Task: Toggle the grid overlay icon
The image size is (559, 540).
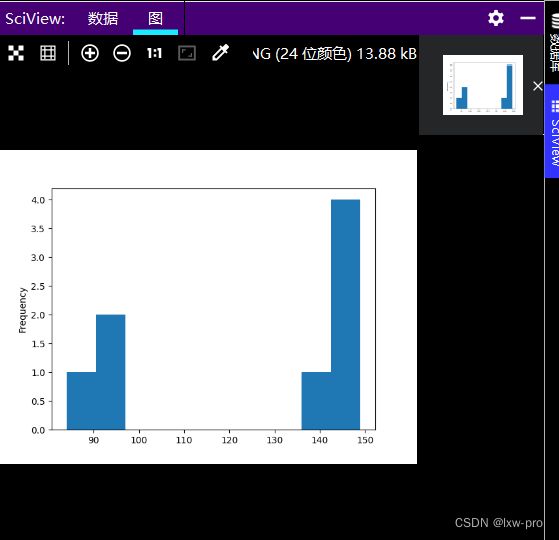Action: pyautogui.click(x=48, y=53)
